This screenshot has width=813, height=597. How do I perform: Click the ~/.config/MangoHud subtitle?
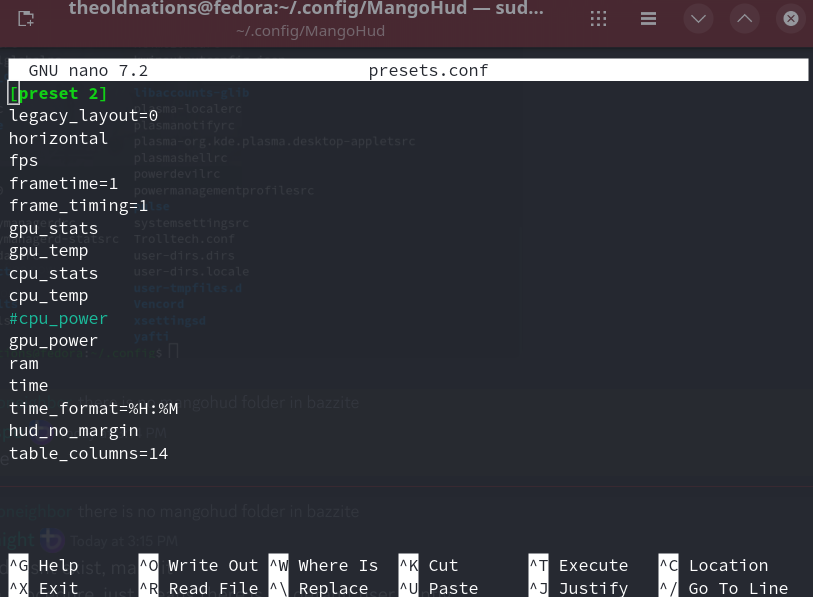tap(310, 31)
